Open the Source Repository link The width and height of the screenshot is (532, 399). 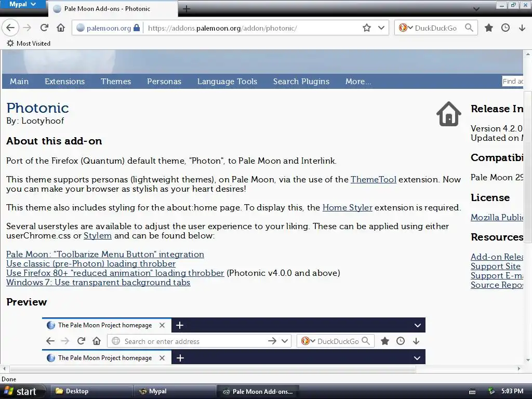click(497, 285)
